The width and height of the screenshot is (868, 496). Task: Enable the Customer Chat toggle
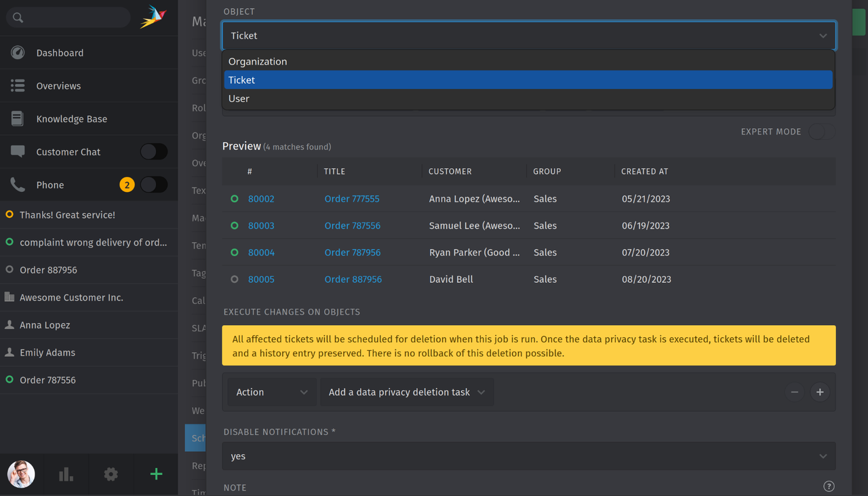[154, 151]
